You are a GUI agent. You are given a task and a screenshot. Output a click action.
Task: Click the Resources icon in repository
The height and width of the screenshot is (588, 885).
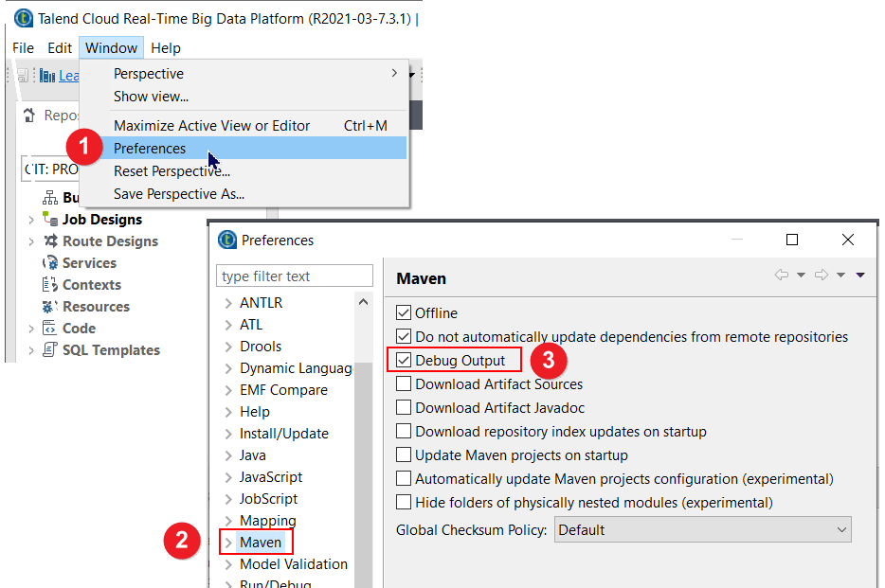[x=50, y=307]
